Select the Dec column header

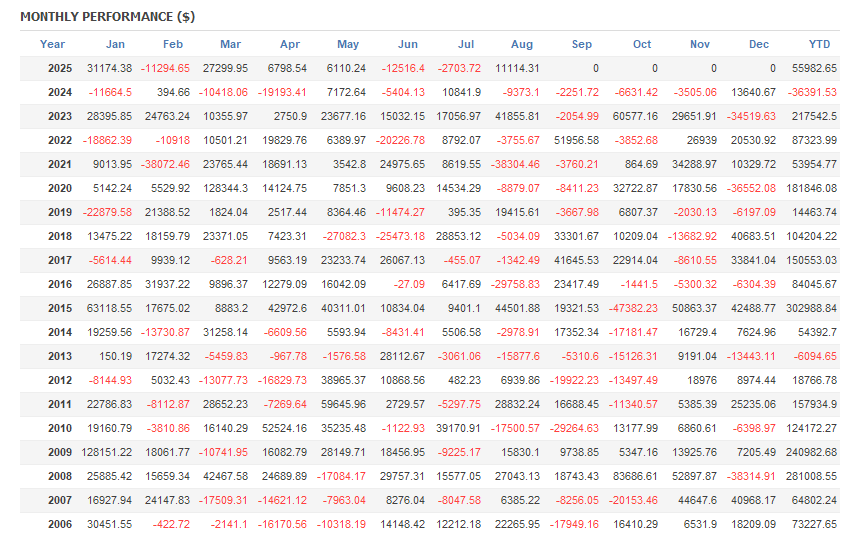(x=758, y=44)
